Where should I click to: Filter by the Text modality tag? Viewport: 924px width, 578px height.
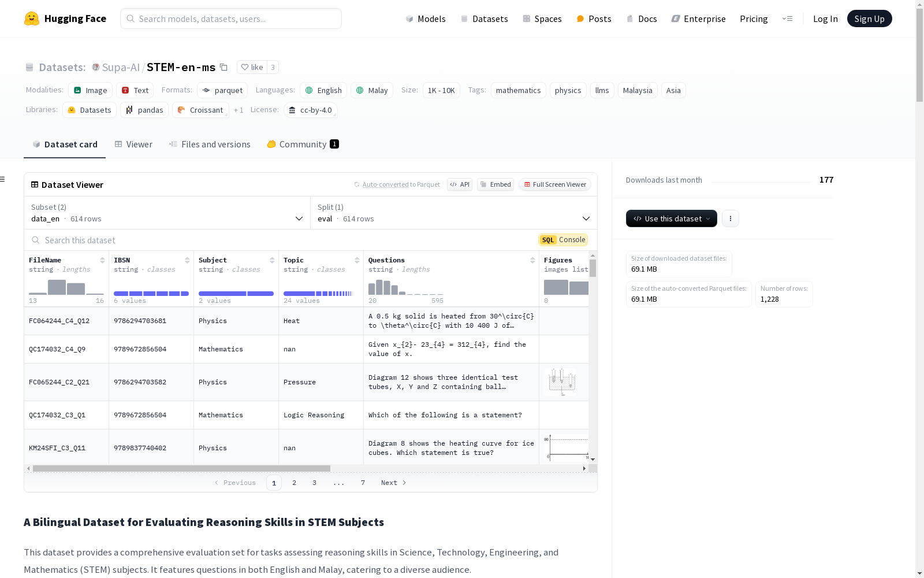[135, 90]
